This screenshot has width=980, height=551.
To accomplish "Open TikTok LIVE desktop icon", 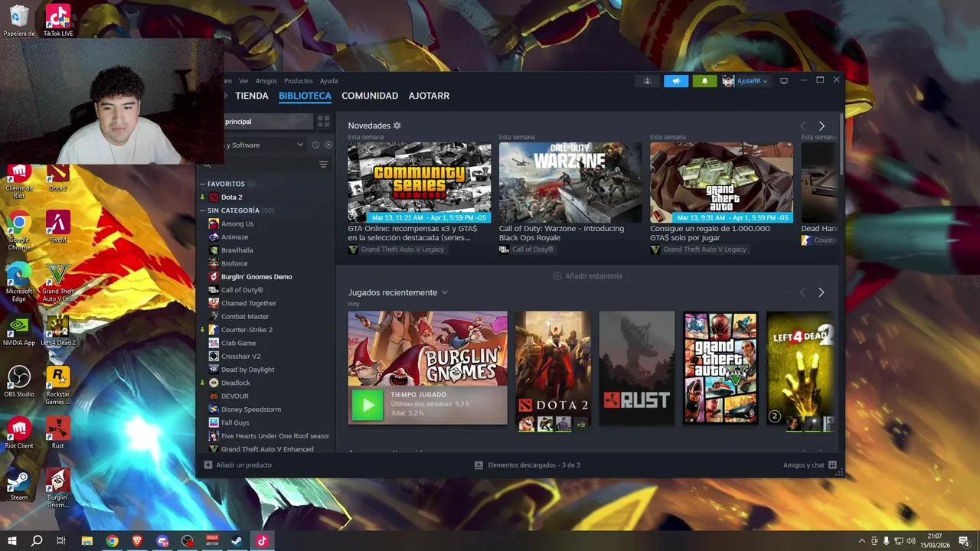I will (57, 15).
